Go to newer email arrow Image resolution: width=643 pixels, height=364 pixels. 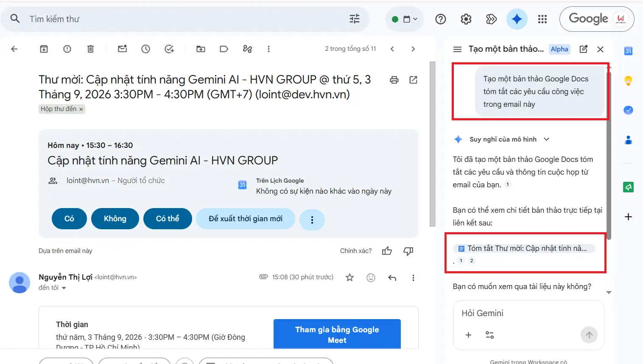tap(392, 49)
